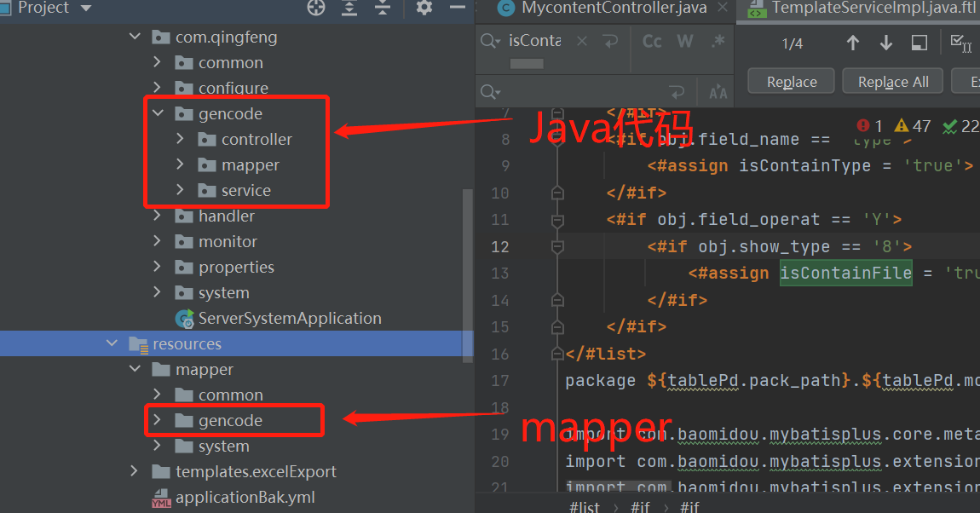Click in the find input field
This screenshot has height=513, width=980.
tap(534, 41)
